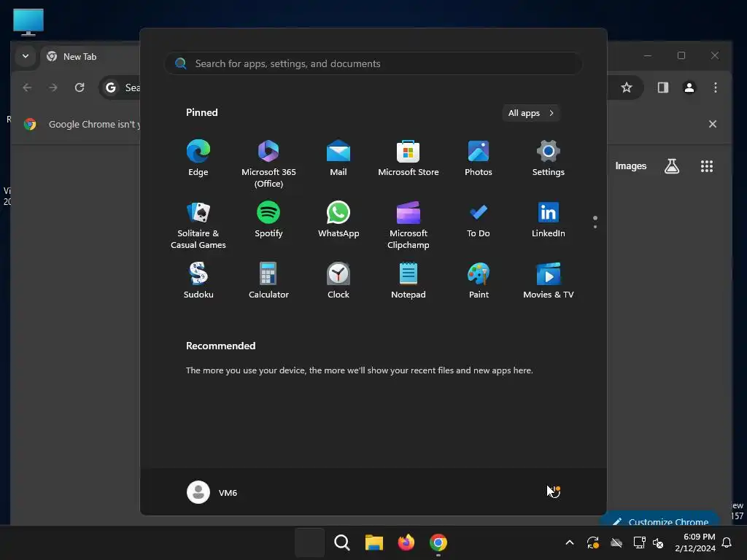Toggle Chrome side panel
The image size is (747, 560).
coord(662,87)
